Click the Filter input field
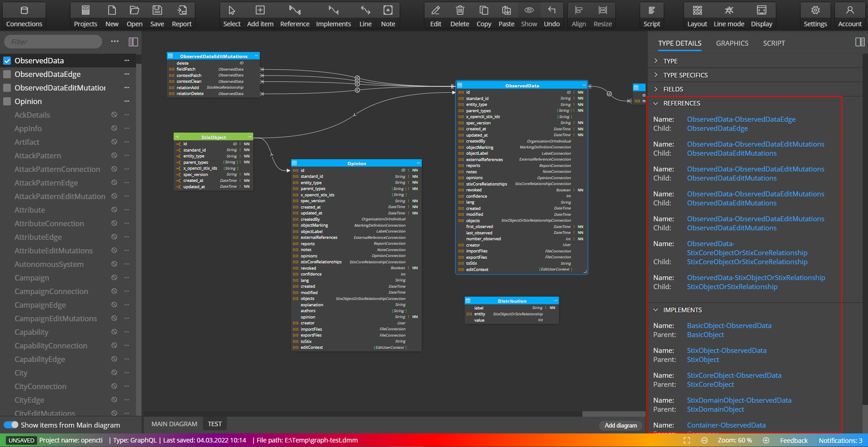This screenshot has width=868, height=447. point(53,42)
